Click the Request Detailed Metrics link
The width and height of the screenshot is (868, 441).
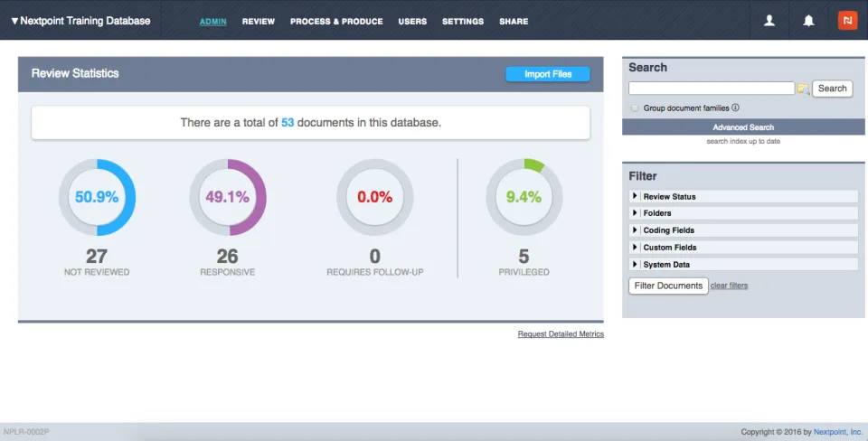point(561,334)
